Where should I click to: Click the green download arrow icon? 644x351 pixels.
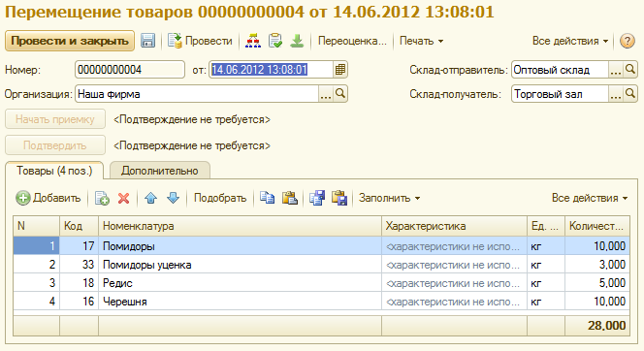pyautogui.click(x=297, y=41)
